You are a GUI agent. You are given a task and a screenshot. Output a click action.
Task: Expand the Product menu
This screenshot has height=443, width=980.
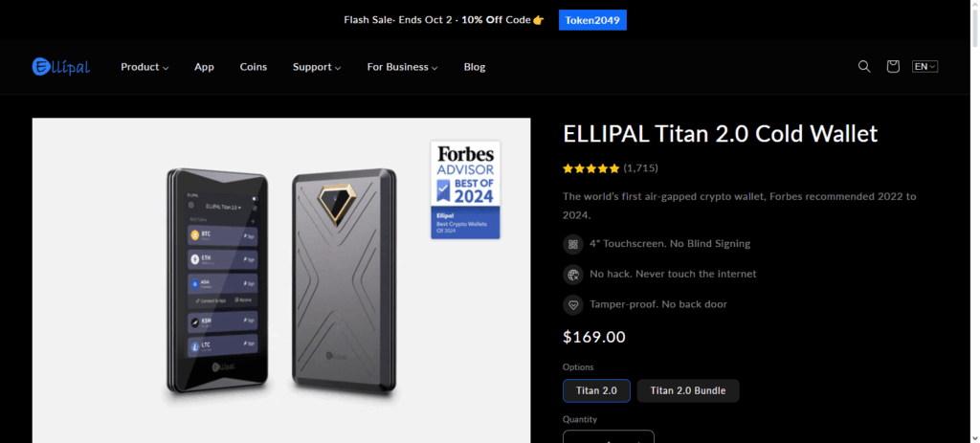pyautogui.click(x=145, y=67)
